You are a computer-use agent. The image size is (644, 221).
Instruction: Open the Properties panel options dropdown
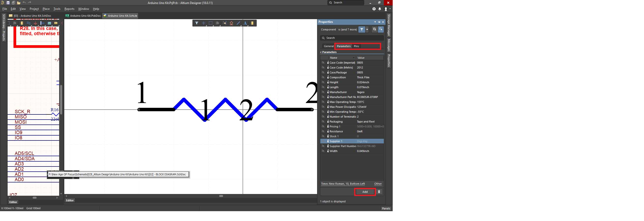[375, 22]
